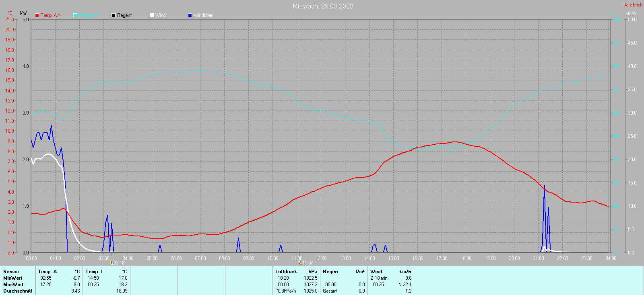
Task: Click the black Regen legend swatch
Action: pos(114,15)
